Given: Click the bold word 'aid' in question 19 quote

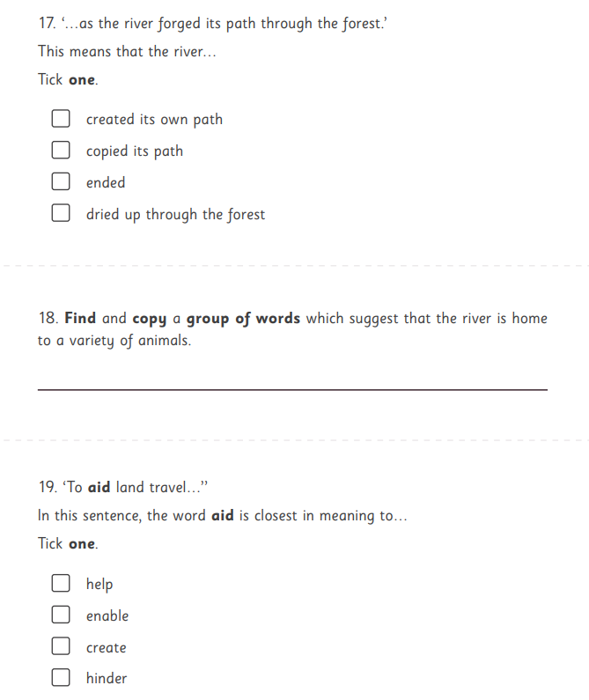Looking at the screenshot, I should point(99,487).
